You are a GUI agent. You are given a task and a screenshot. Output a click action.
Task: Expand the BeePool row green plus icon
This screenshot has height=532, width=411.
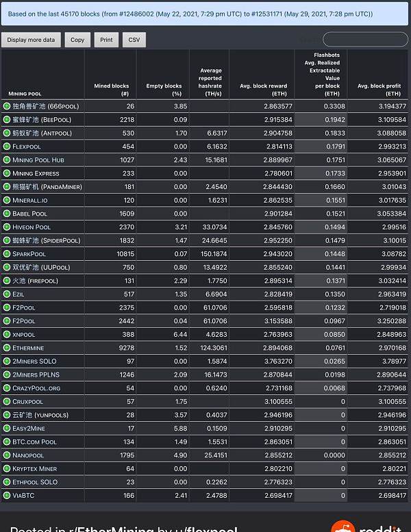(x=7, y=119)
